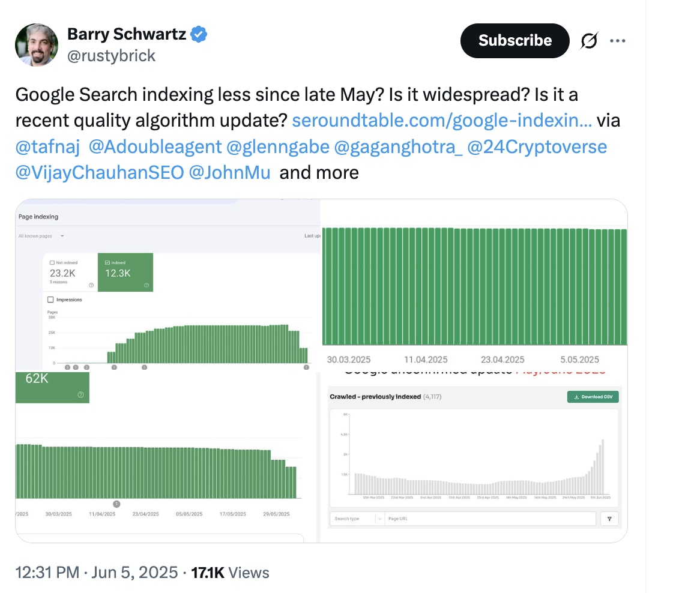Open the three-dot more options menu
Viewport: 700px width, 593px height.
pyautogui.click(x=617, y=41)
